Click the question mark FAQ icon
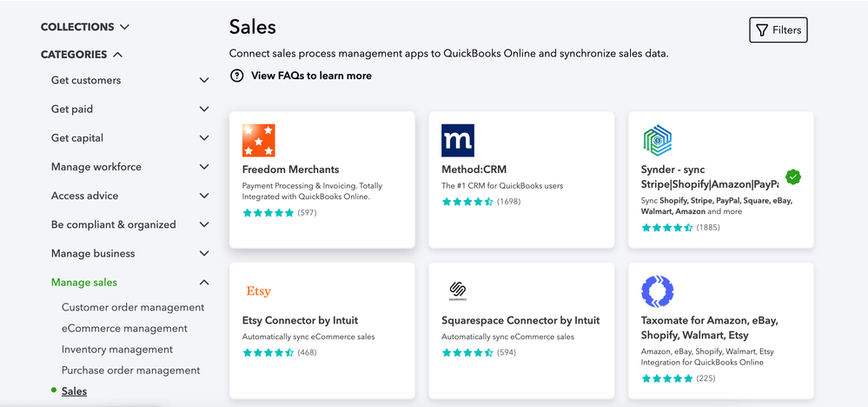 pyautogui.click(x=236, y=76)
